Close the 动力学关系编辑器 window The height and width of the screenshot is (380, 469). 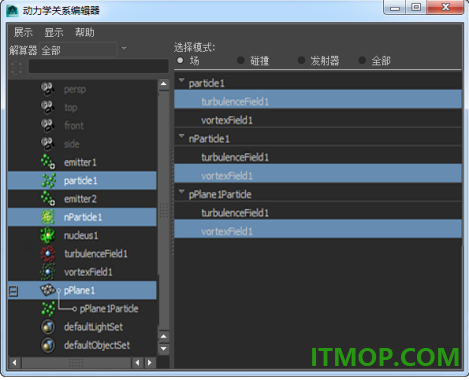tap(445, 7)
